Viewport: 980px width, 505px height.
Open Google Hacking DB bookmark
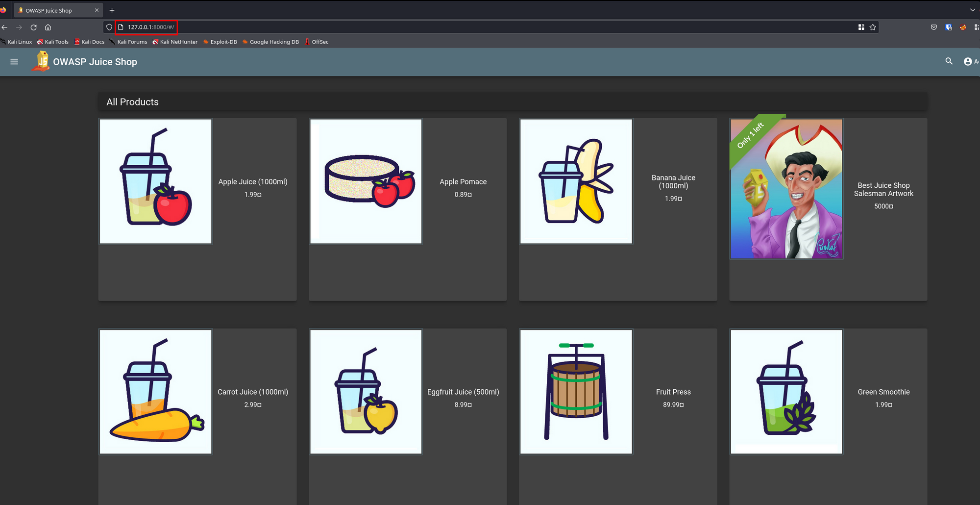(270, 42)
